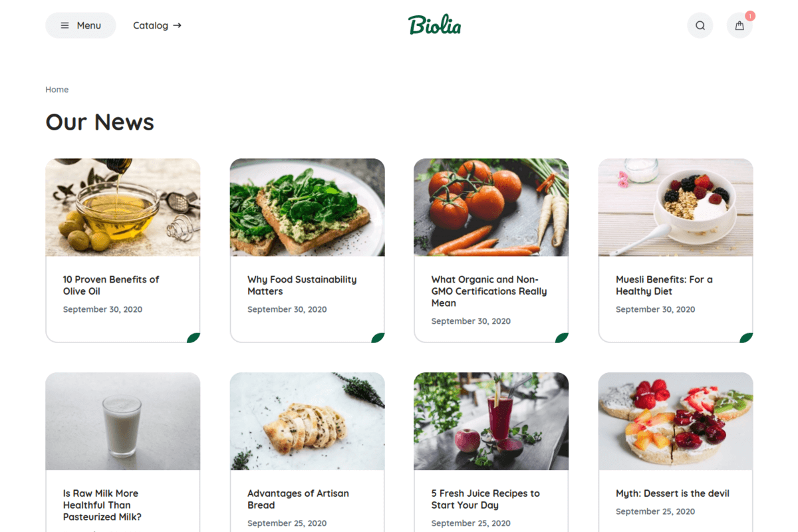Click green leaf on Food Sustainability card
This screenshot has height=532, width=798.
click(x=378, y=338)
